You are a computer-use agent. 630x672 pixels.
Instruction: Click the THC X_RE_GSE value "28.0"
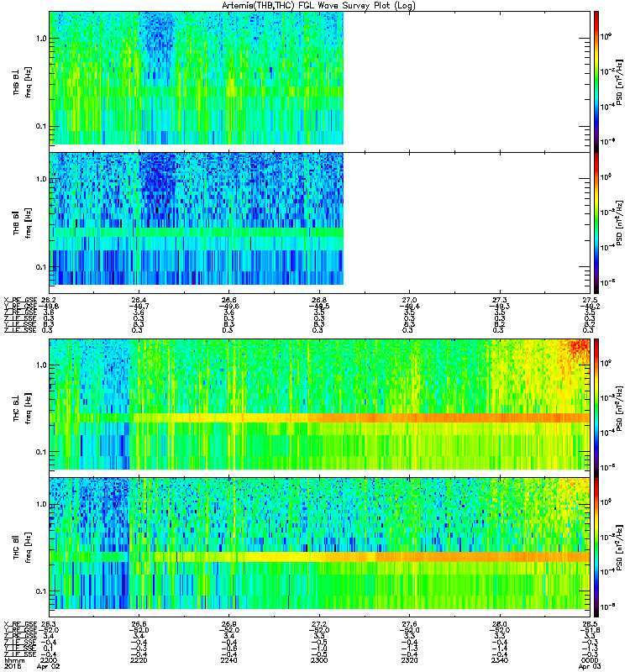(500, 624)
